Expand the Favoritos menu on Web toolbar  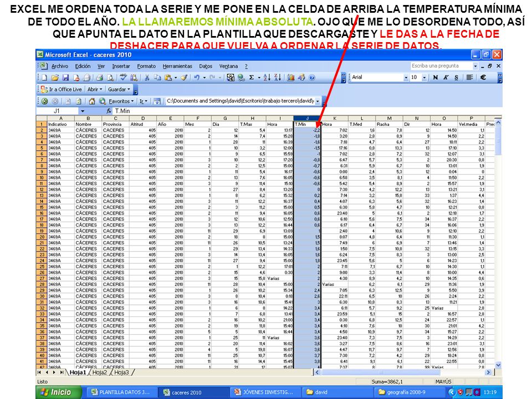121,101
